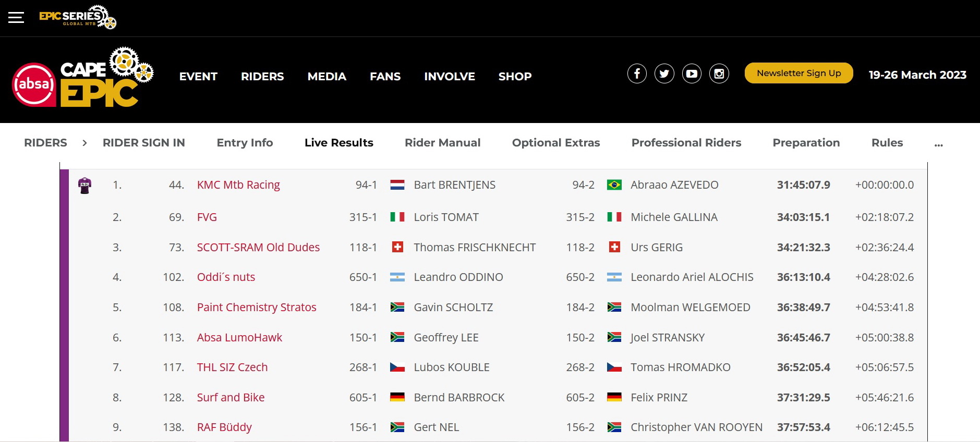980x442 pixels.
Task: Open the YouTube social icon
Action: pyautogui.click(x=692, y=73)
